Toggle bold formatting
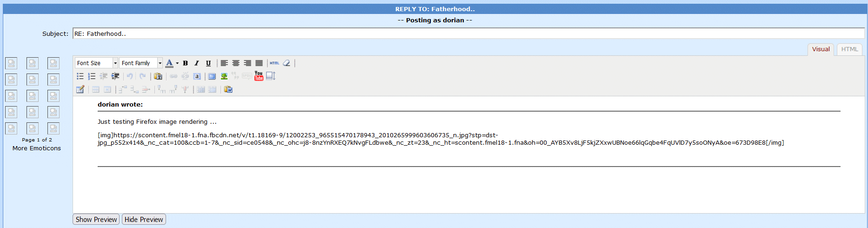The image size is (868, 228). pos(185,63)
